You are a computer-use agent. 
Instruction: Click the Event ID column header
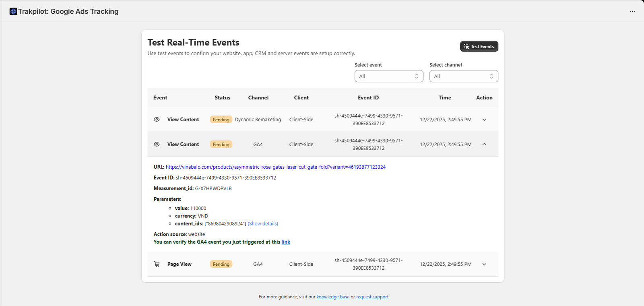click(368, 97)
